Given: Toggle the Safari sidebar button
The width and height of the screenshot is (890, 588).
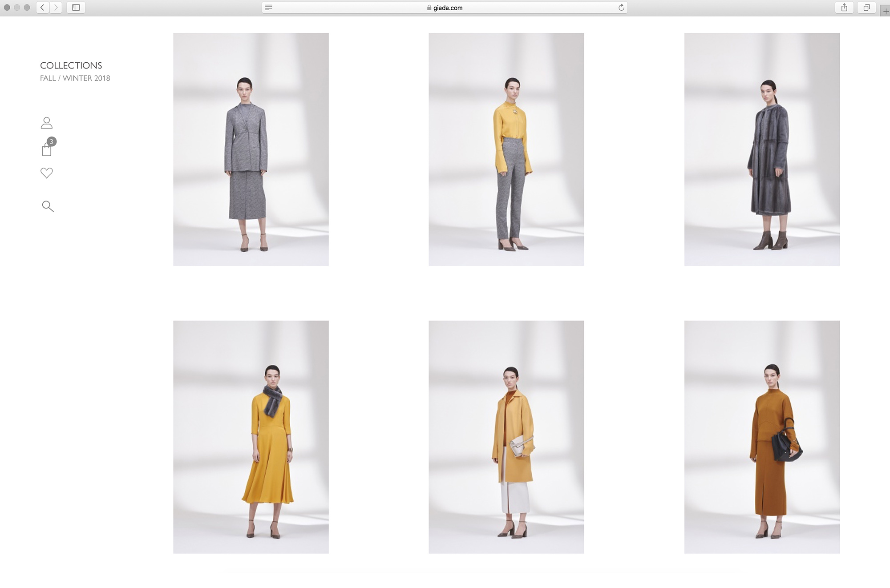Looking at the screenshot, I should (x=76, y=8).
